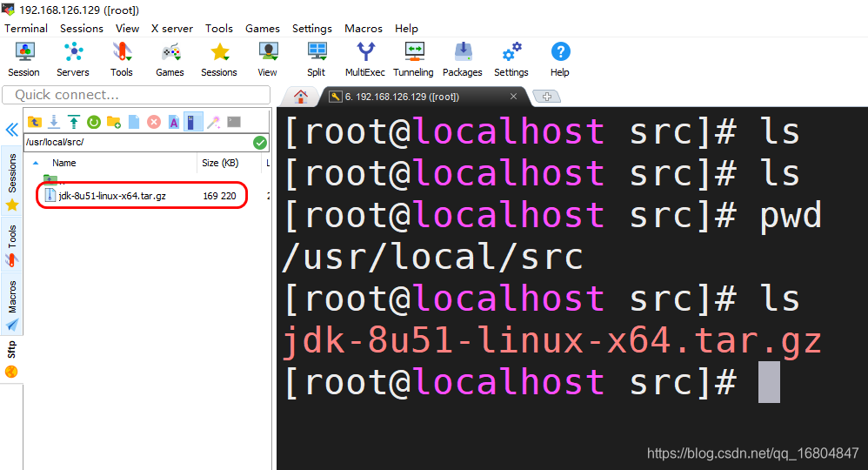This screenshot has width=868, height=470.
Task: Open the X server menu
Action: pyautogui.click(x=172, y=28)
